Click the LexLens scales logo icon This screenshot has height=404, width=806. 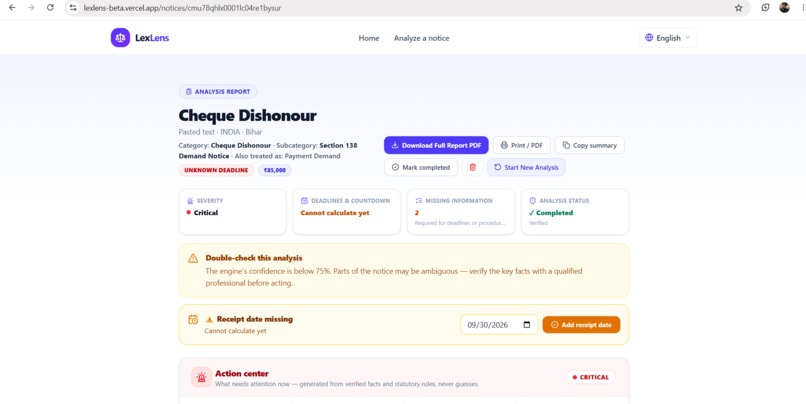(x=120, y=38)
